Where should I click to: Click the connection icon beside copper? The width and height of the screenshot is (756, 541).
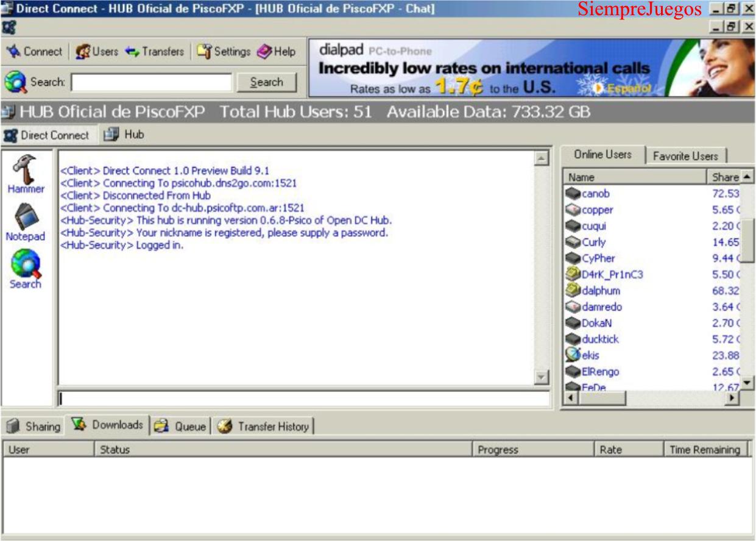[573, 210]
